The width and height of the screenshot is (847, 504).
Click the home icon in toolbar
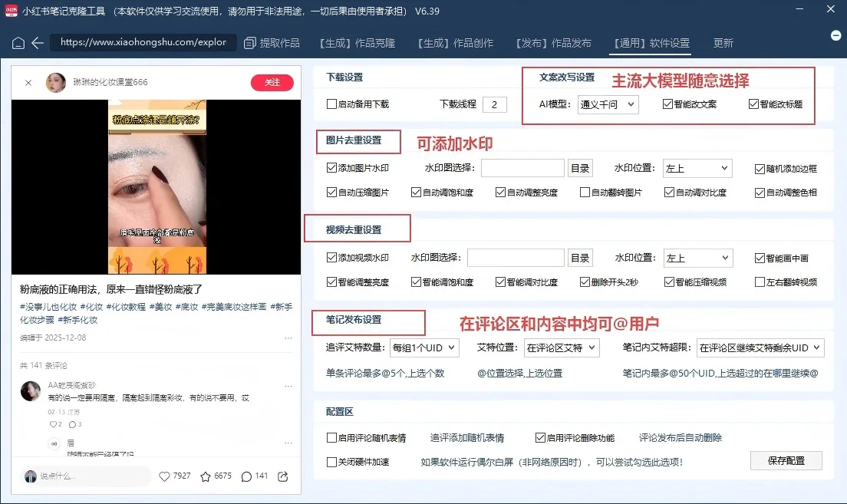(x=18, y=43)
